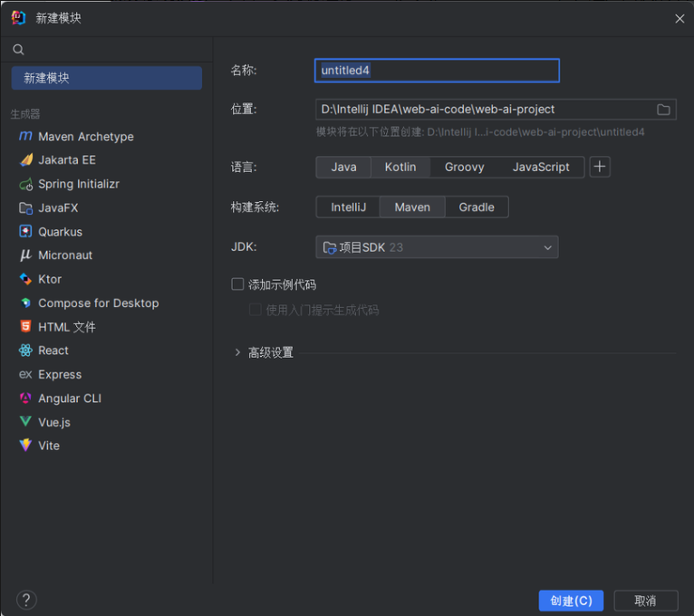Image resolution: width=694 pixels, height=616 pixels.
Task: Browse location with the folder icon
Action: pyautogui.click(x=663, y=110)
